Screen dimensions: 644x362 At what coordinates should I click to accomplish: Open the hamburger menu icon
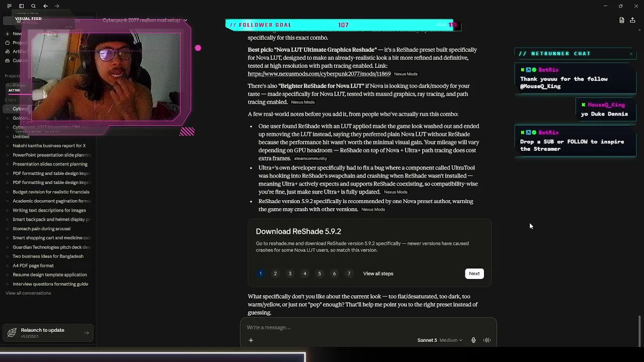point(9,6)
